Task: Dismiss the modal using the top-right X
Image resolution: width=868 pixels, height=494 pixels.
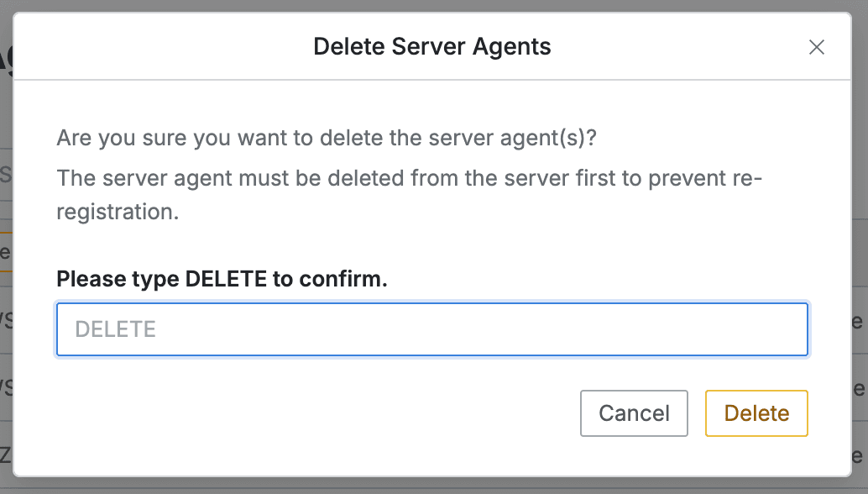Action: click(816, 47)
